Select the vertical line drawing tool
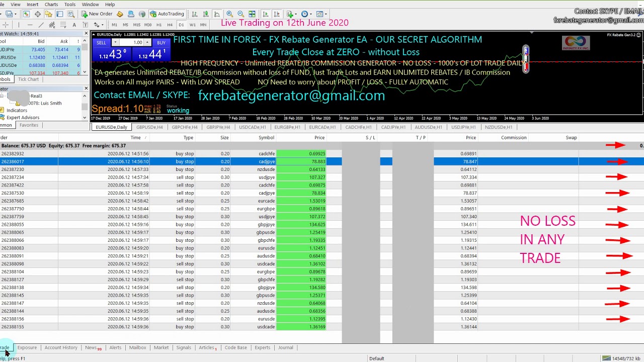 tap(19, 25)
